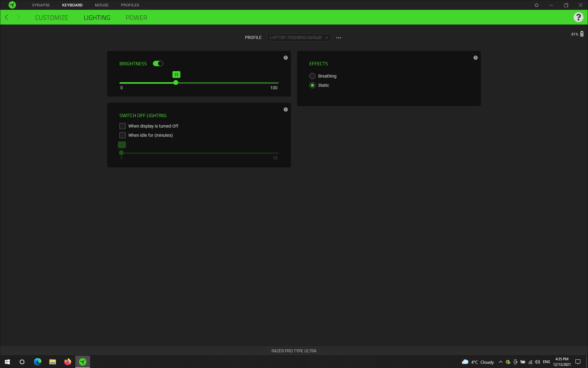588x368 pixels.
Task: Toggle the Brightness switch off
Action: (x=158, y=63)
